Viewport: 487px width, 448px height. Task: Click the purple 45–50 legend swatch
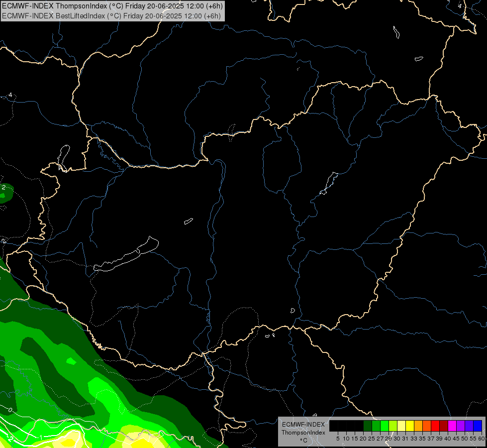tap(461, 426)
